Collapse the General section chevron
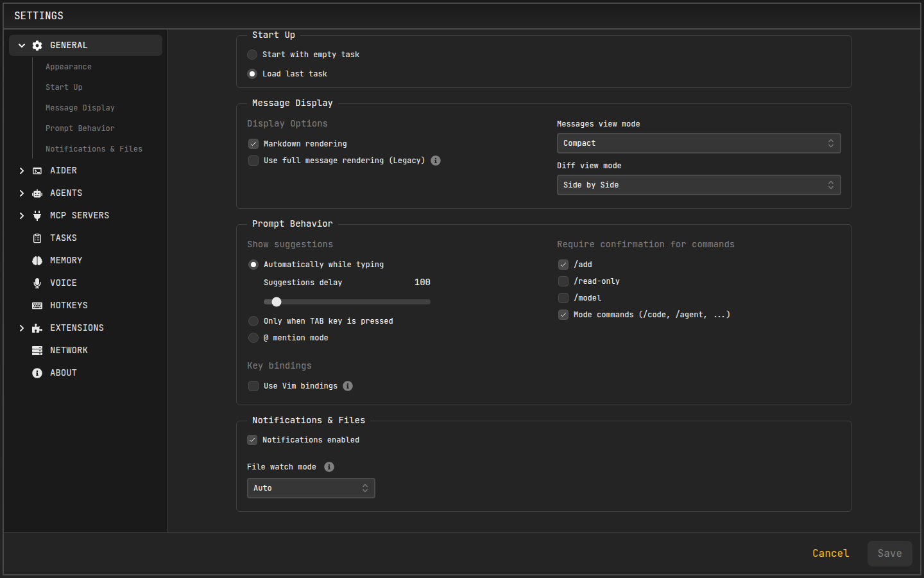The height and width of the screenshot is (578, 924). pyautogui.click(x=22, y=46)
